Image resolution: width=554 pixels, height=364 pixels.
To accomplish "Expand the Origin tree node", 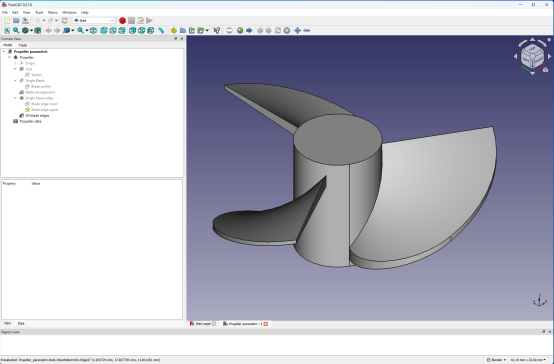I will (16, 63).
